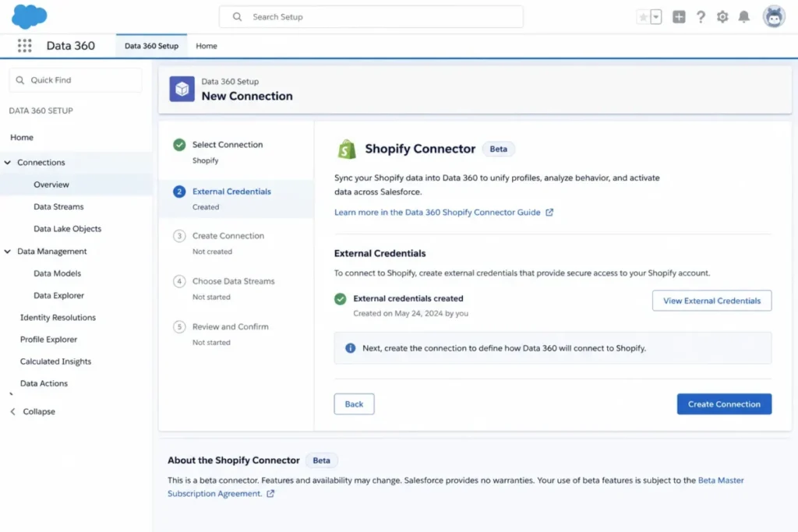The width and height of the screenshot is (798, 532).
Task: Switch to the Data 360 Setup tab
Action: tap(151, 46)
